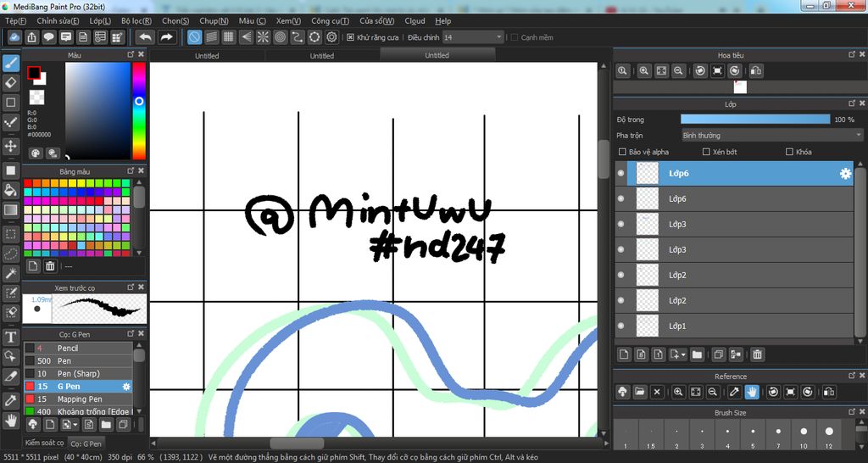Add a new layer folder in Lớp panel
This screenshot has width=868, height=463.
(x=697, y=354)
